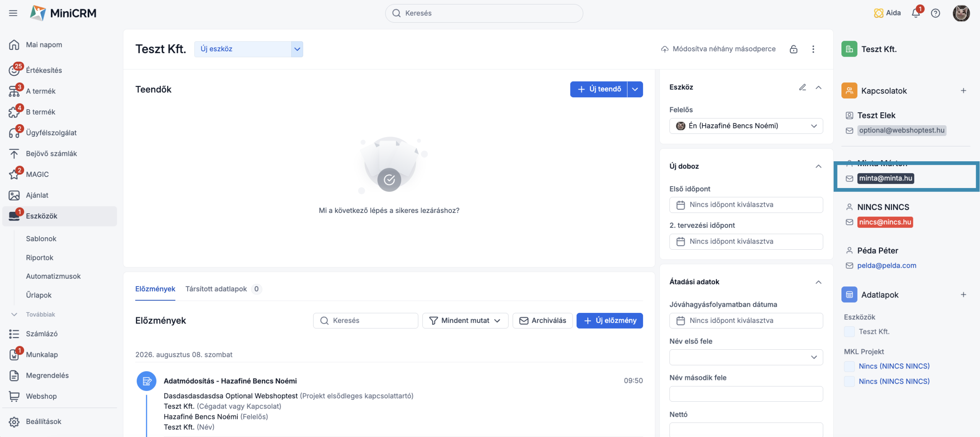The image size is (980, 437).
Task: Open the notifications bell icon
Action: [916, 13]
